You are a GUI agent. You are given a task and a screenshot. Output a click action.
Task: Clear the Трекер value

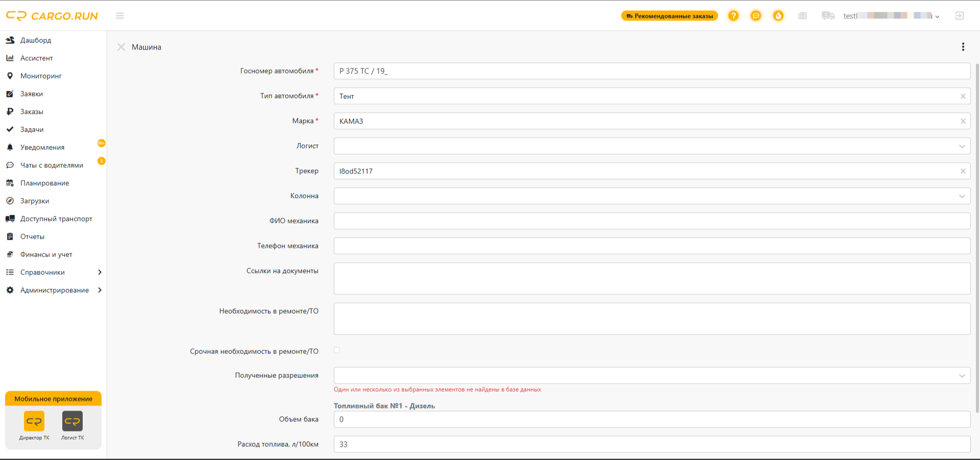[x=963, y=171]
